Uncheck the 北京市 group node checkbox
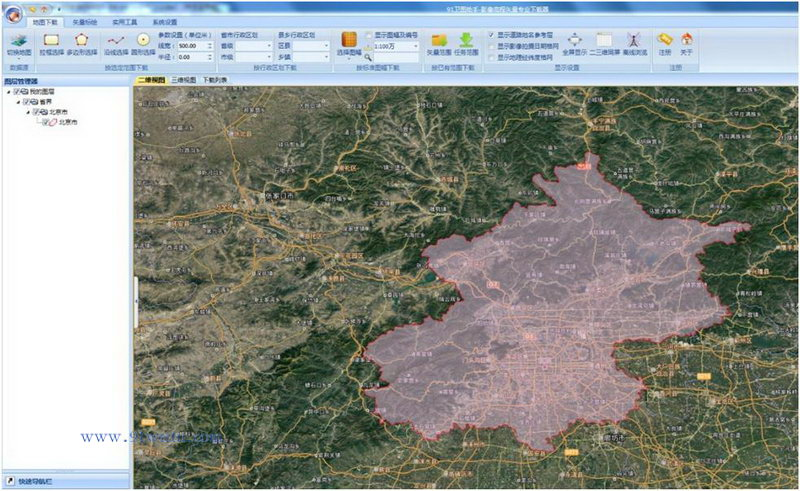The width and height of the screenshot is (800, 491). 36,112
